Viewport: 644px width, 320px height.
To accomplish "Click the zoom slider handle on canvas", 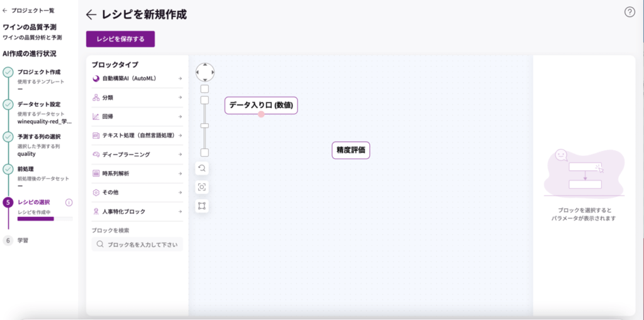I will click(x=204, y=126).
